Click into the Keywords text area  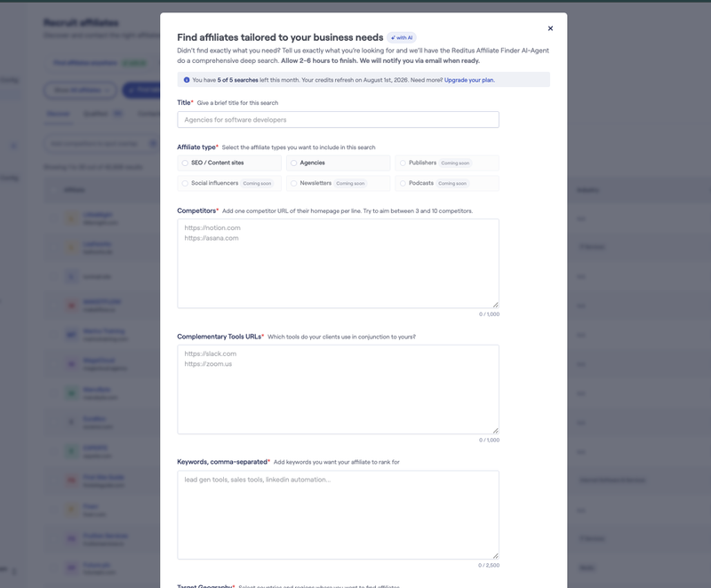coord(338,515)
